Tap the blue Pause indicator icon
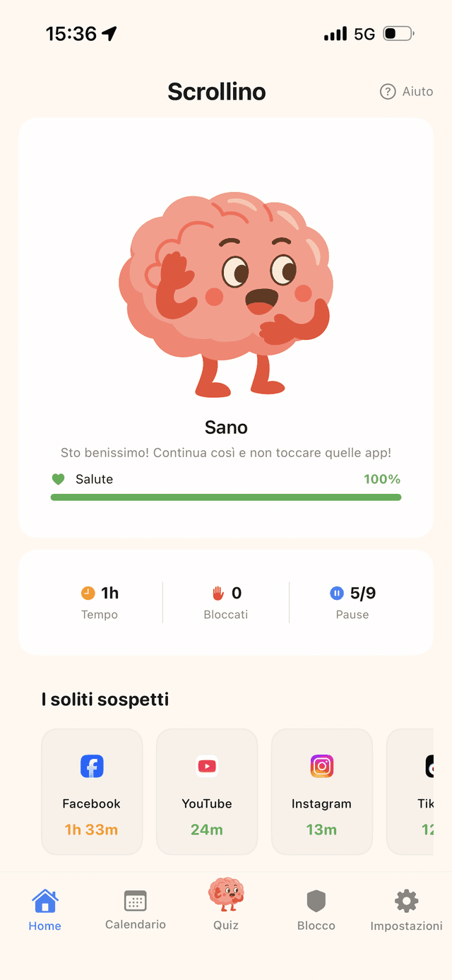The width and height of the screenshot is (452, 980). point(337,593)
